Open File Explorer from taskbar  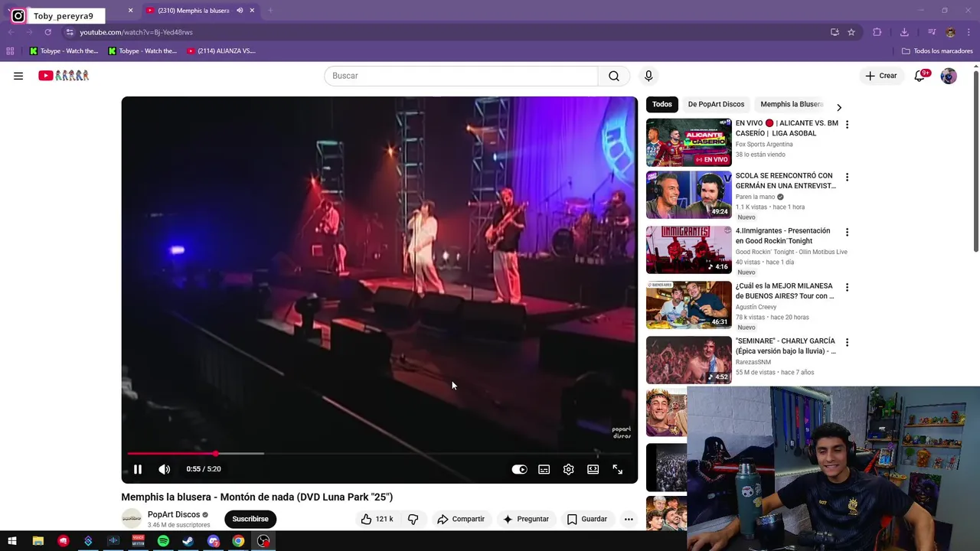point(38,541)
